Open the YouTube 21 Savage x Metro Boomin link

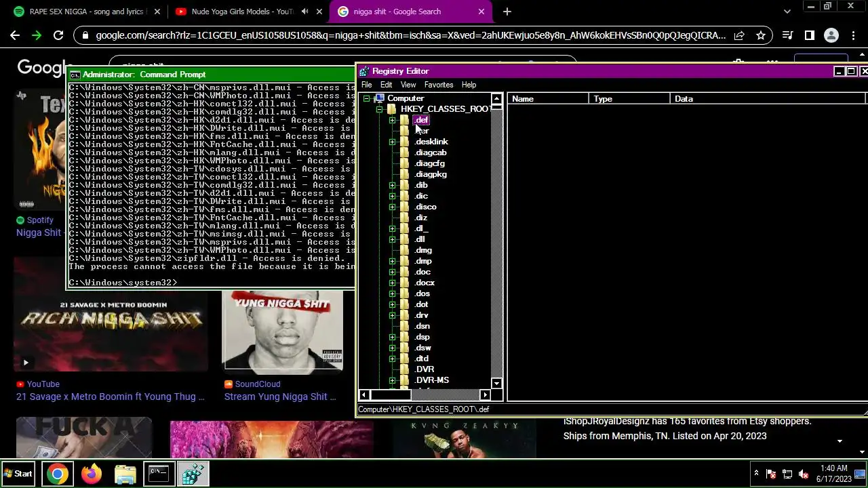[x=110, y=396]
